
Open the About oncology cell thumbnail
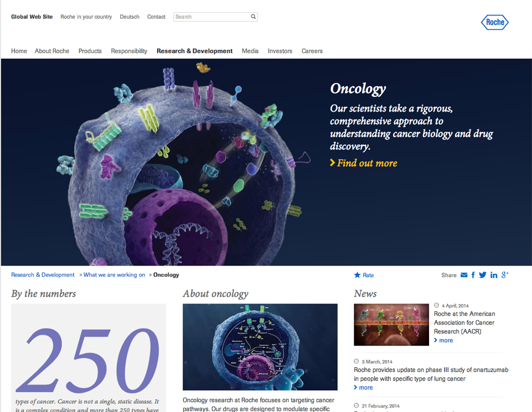click(x=260, y=347)
